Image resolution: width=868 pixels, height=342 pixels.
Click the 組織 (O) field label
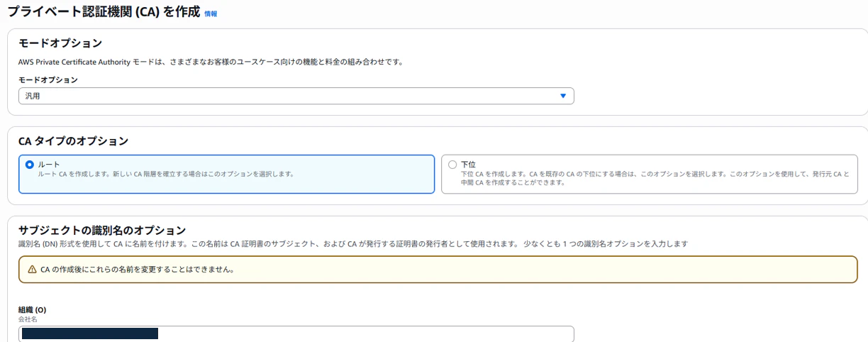click(x=32, y=310)
